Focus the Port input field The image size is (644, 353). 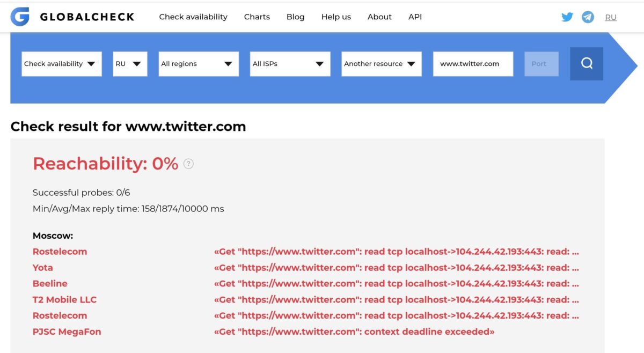(x=541, y=64)
